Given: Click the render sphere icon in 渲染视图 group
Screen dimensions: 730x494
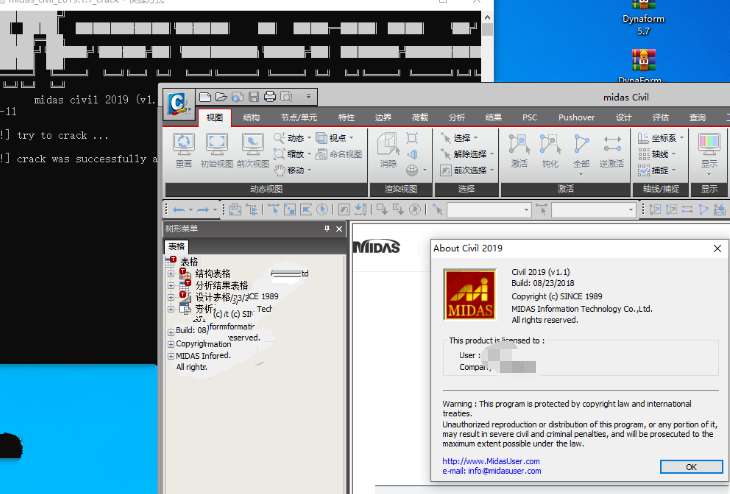Looking at the screenshot, I should [x=412, y=170].
